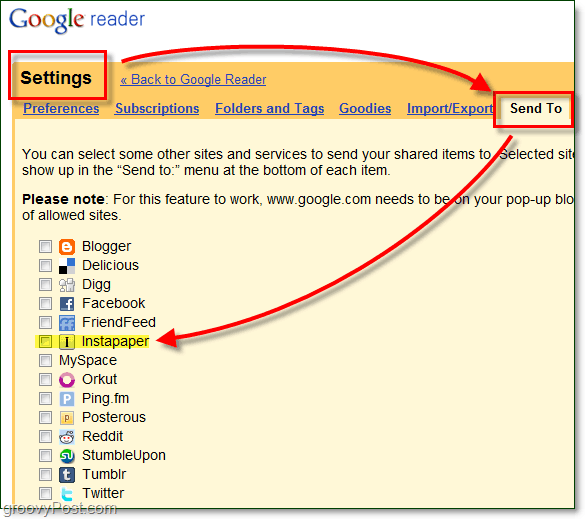Click the Facebook service icon
The height and width of the screenshot is (519, 585).
(x=67, y=304)
